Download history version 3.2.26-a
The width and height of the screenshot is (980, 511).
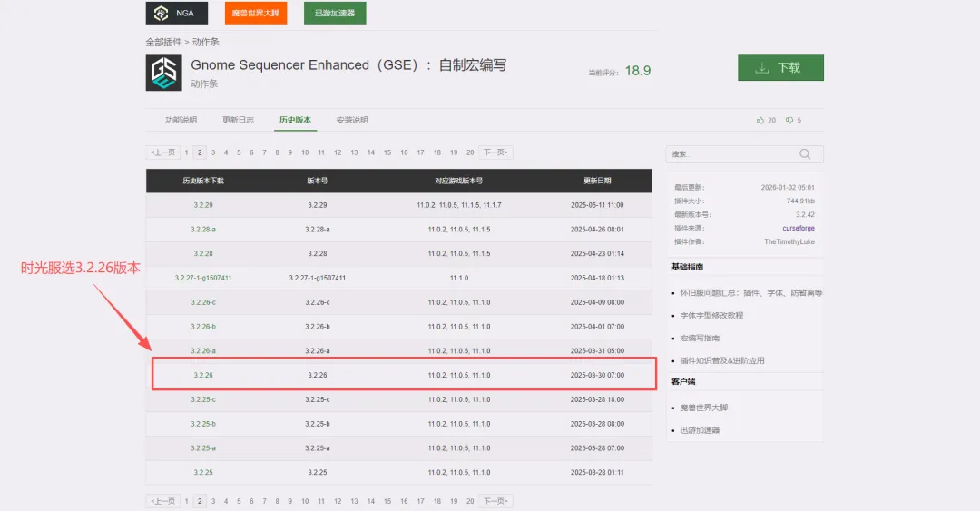click(203, 351)
